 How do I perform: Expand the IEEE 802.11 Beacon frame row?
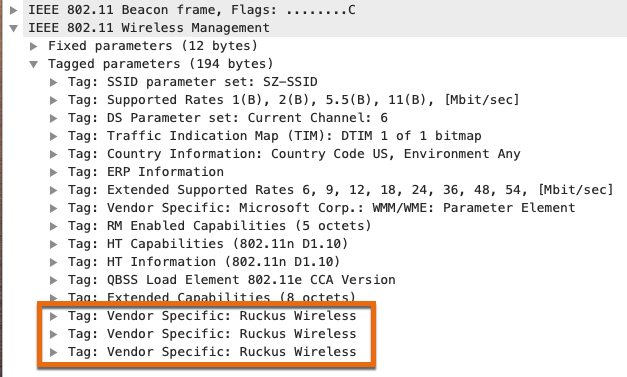14,10
